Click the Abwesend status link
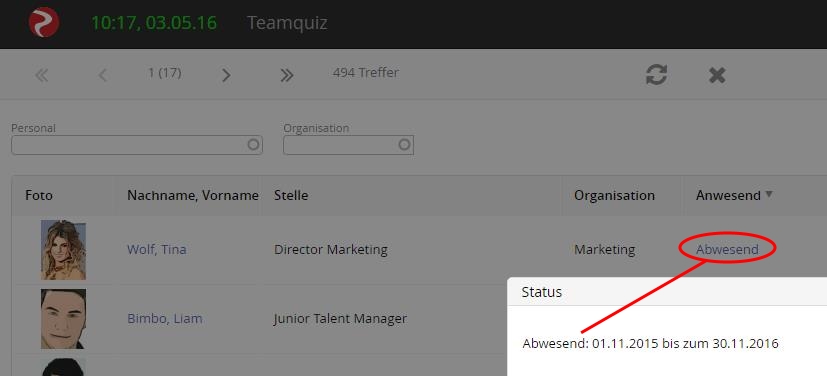827x376 pixels. click(x=727, y=249)
